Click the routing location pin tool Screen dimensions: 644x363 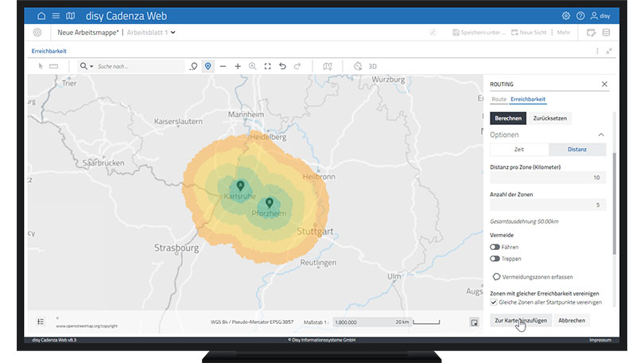(193, 66)
